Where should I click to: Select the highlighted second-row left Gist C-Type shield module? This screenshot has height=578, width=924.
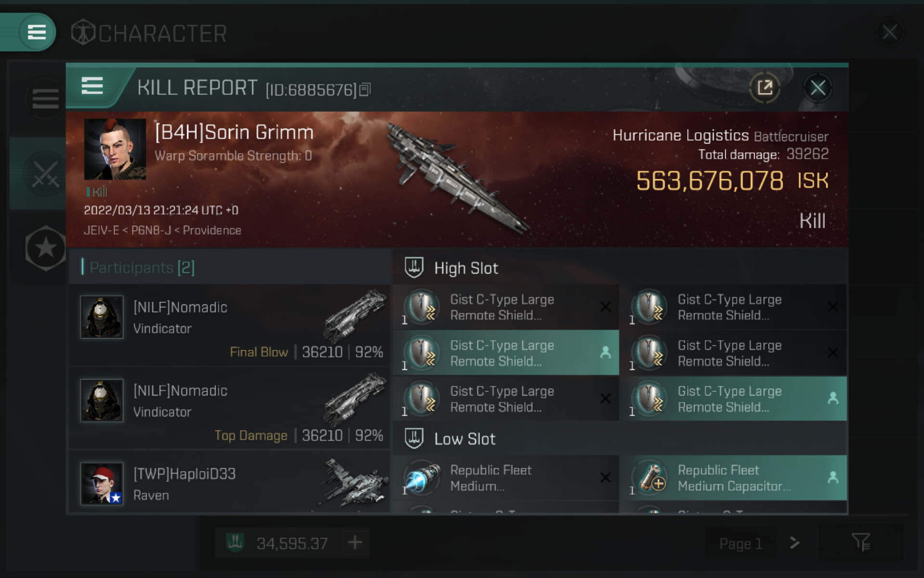click(506, 353)
